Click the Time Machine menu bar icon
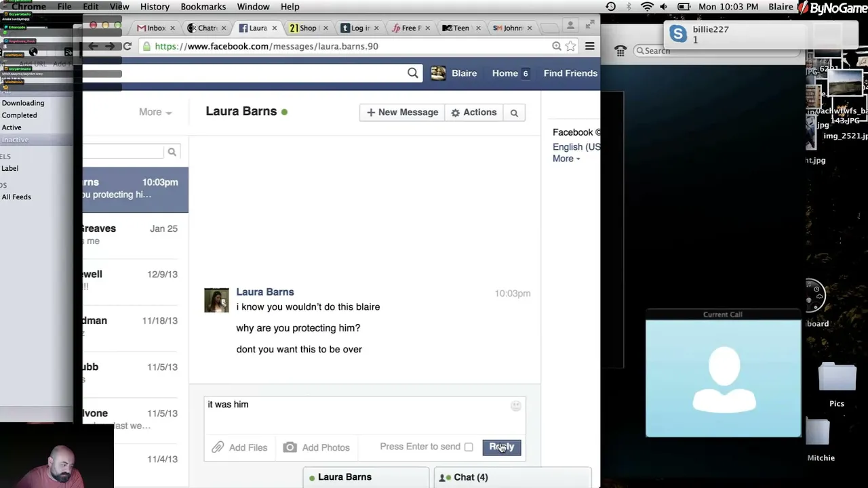 611,7
